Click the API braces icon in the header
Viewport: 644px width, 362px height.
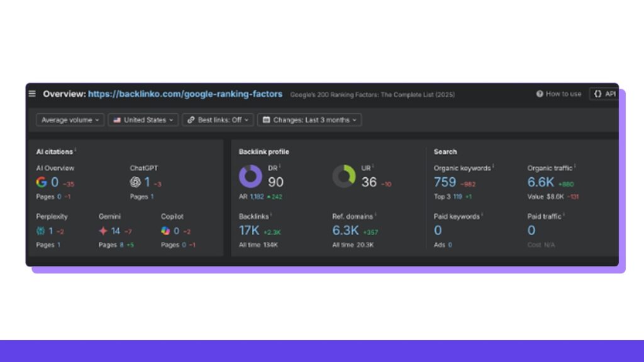(597, 94)
